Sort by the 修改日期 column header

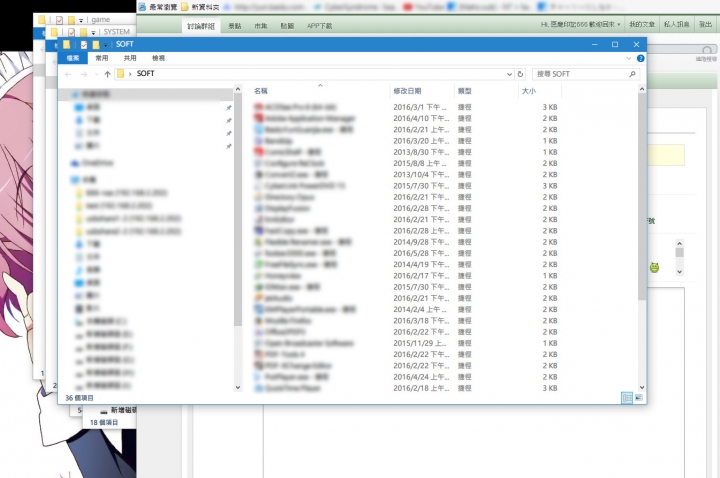pos(407,91)
